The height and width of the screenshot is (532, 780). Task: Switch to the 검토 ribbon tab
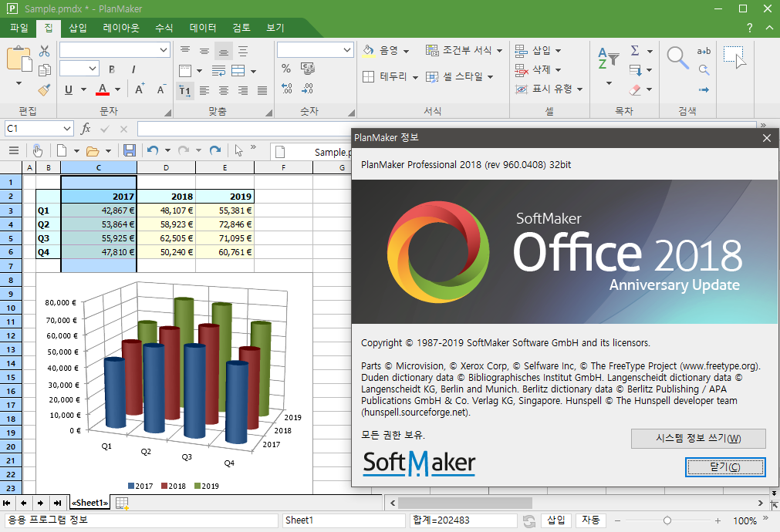241,28
